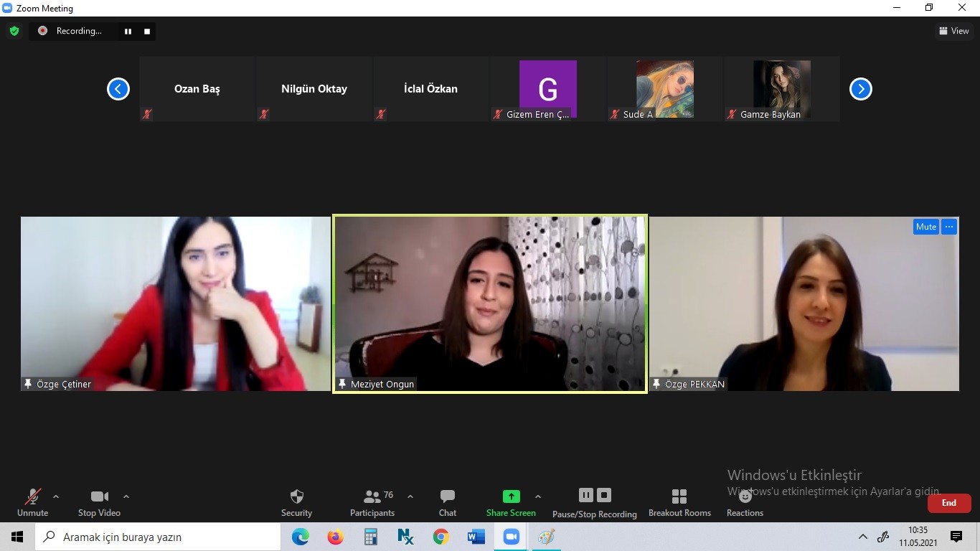The height and width of the screenshot is (551, 980).
Task: Expand audio settings arrow beside Unmute
Action: tap(56, 496)
